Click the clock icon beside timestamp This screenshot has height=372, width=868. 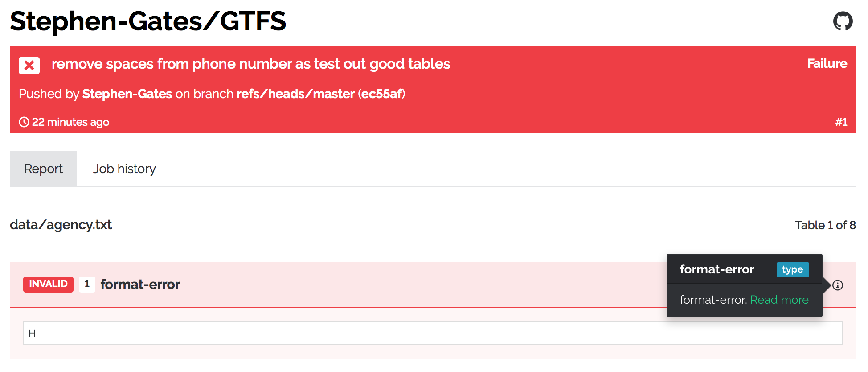[x=24, y=122]
